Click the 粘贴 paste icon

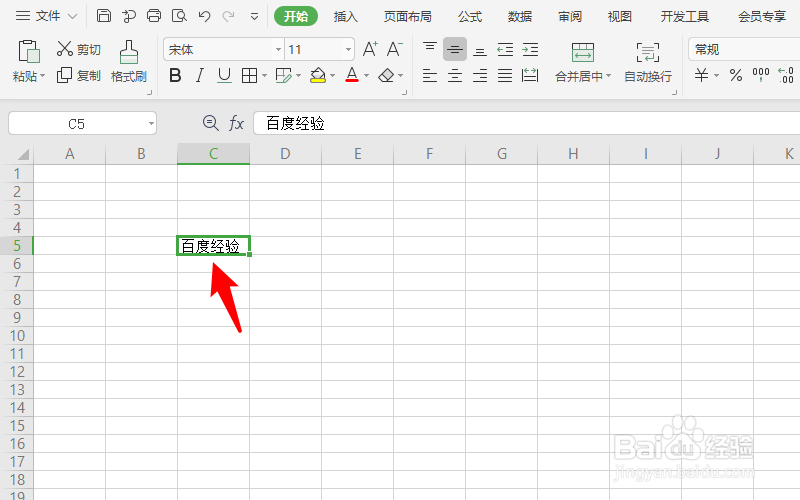click(29, 51)
